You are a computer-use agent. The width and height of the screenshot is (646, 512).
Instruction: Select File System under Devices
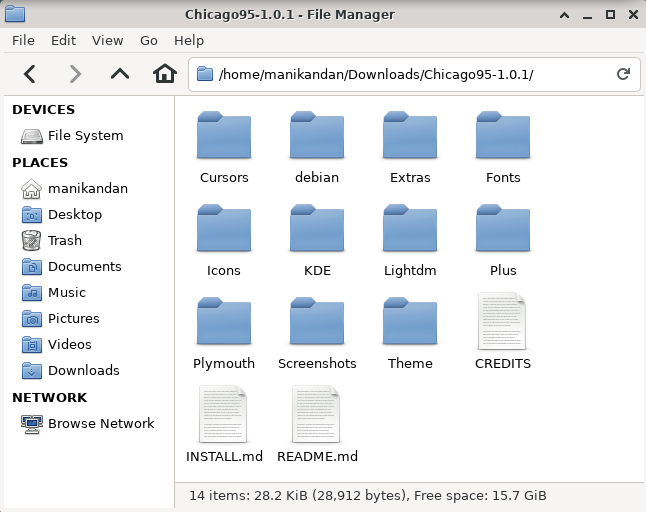(x=85, y=135)
